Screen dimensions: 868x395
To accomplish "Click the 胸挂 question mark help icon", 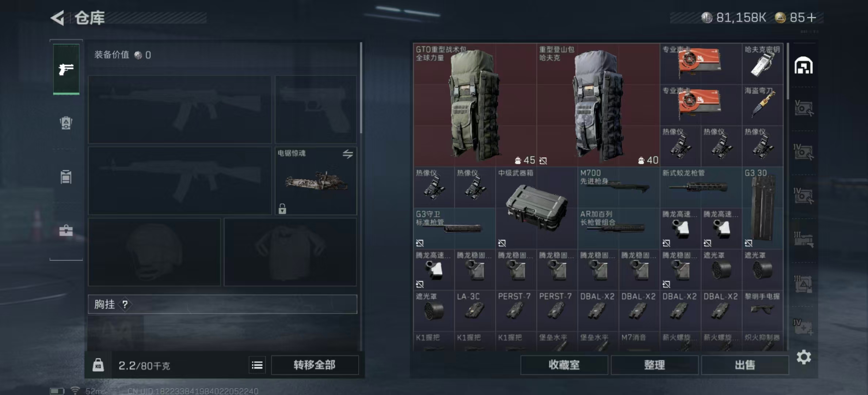I will 125,304.
